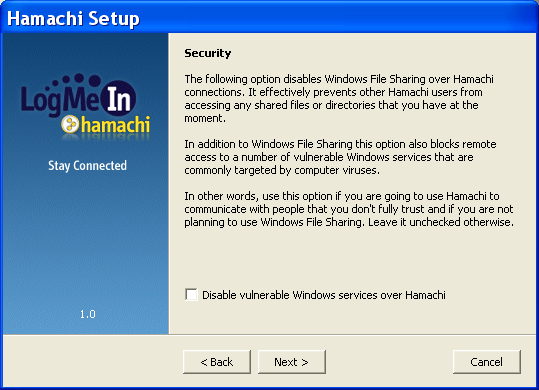Click the 'Stay Connected' tagline
539x390 pixels.
87,166
